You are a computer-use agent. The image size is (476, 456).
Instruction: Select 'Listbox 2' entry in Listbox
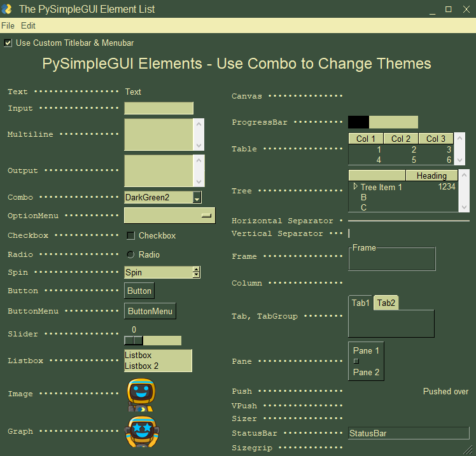[x=158, y=366]
